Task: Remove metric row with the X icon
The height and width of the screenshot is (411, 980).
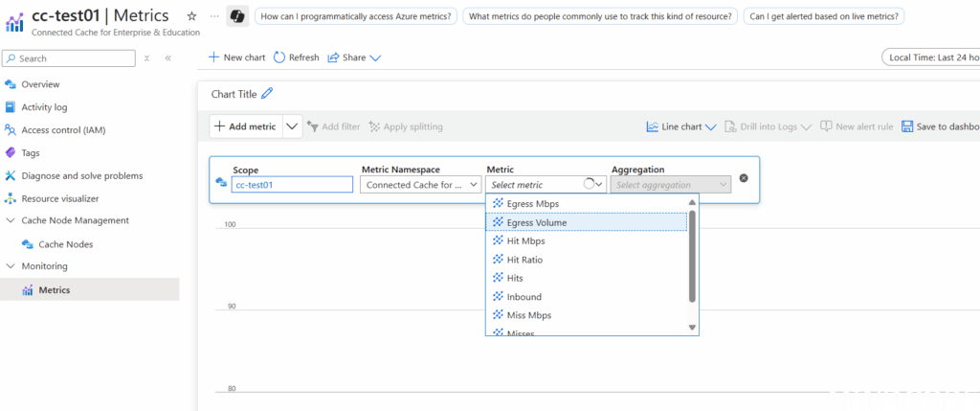Action: [744, 178]
